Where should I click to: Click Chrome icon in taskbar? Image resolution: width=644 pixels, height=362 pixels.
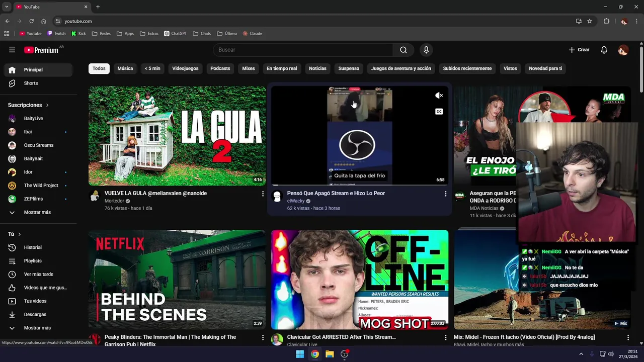[314, 354]
